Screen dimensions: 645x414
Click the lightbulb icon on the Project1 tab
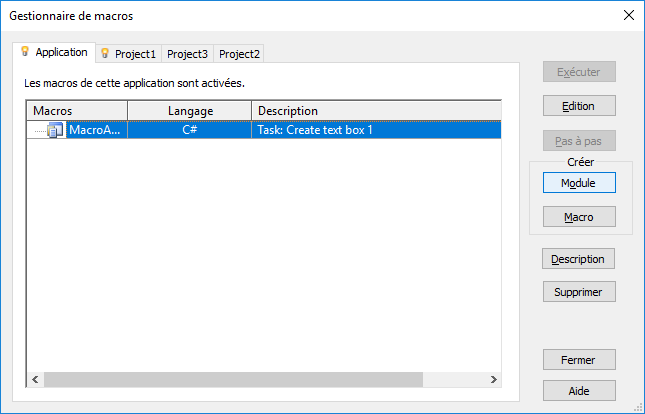105,54
